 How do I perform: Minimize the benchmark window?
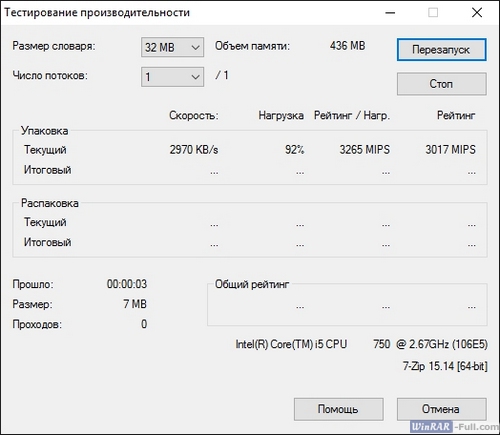[390, 13]
